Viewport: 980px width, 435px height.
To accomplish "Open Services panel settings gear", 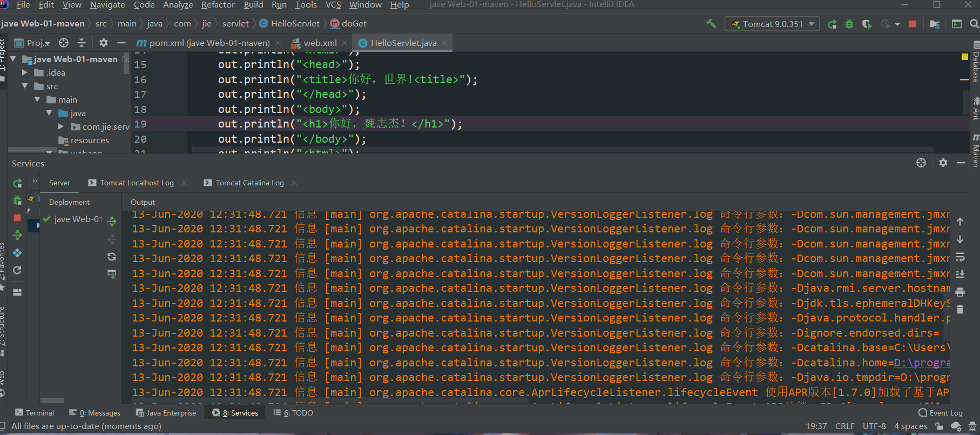I will (943, 163).
